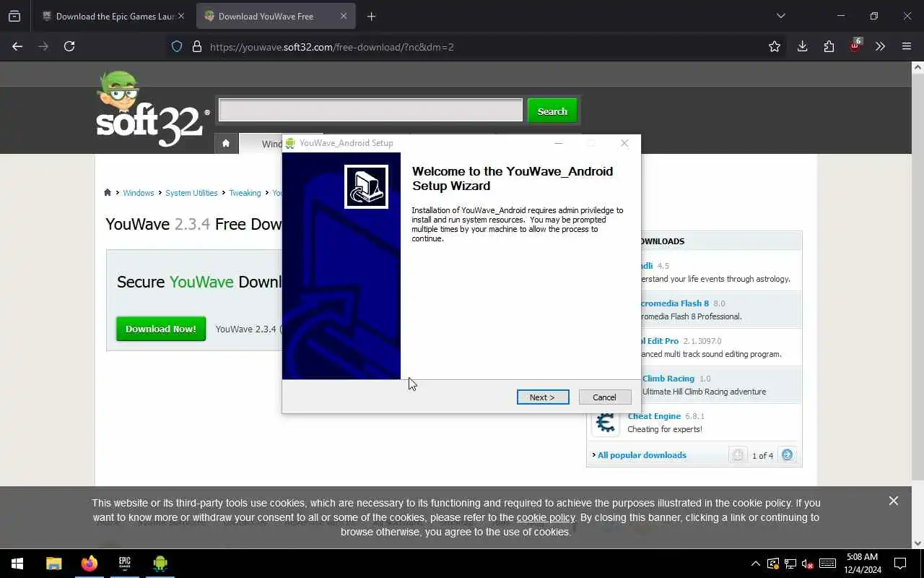Go to previous popular downloads page
The width and height of the screenshot is (924, 578).
coord(738,455)
